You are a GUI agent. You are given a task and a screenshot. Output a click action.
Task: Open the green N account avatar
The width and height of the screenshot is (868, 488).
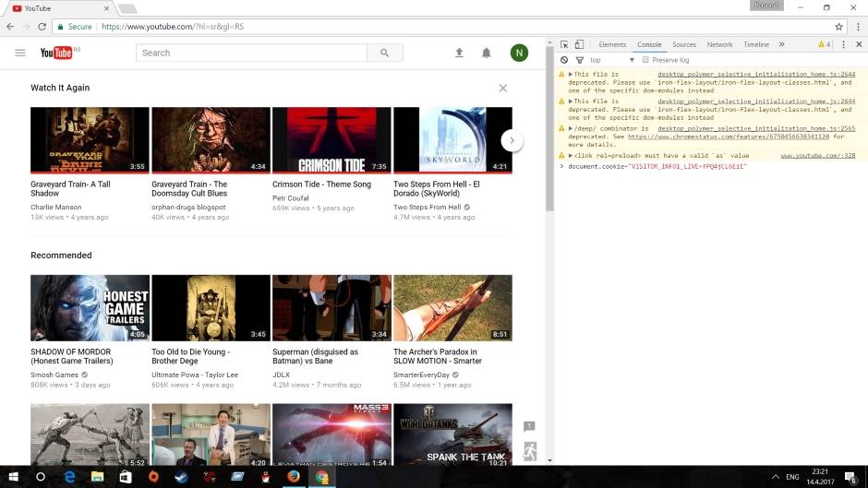point(519,54)
